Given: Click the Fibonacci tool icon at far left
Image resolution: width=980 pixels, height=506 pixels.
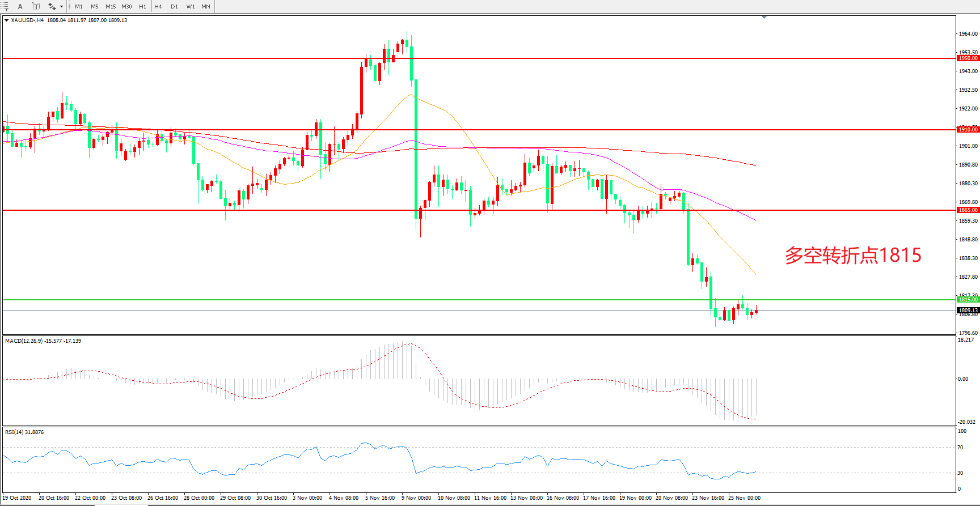Looking at the screenshot, I should [x=5, y=7].
